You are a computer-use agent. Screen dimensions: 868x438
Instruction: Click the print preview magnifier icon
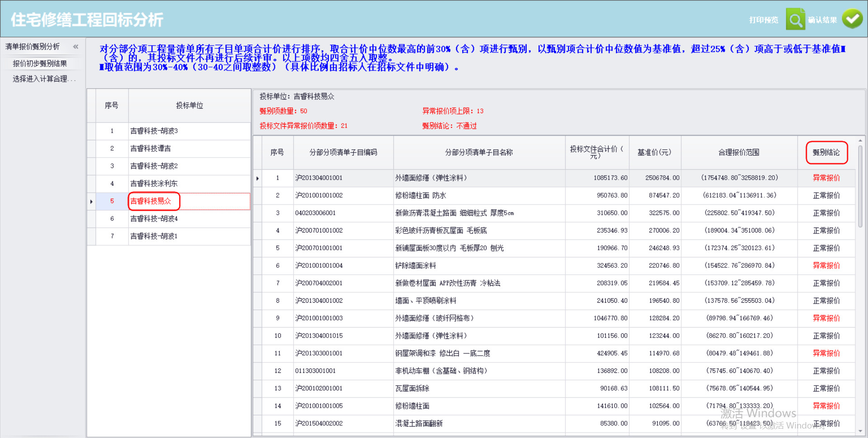click(x=795, y=19)
